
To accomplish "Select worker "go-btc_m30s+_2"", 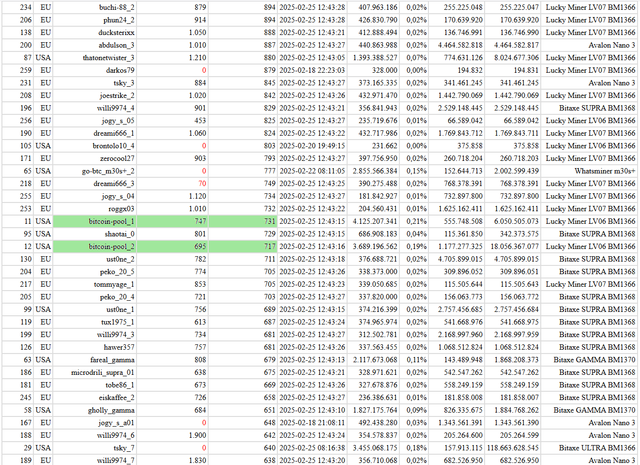I will (108, 171).
